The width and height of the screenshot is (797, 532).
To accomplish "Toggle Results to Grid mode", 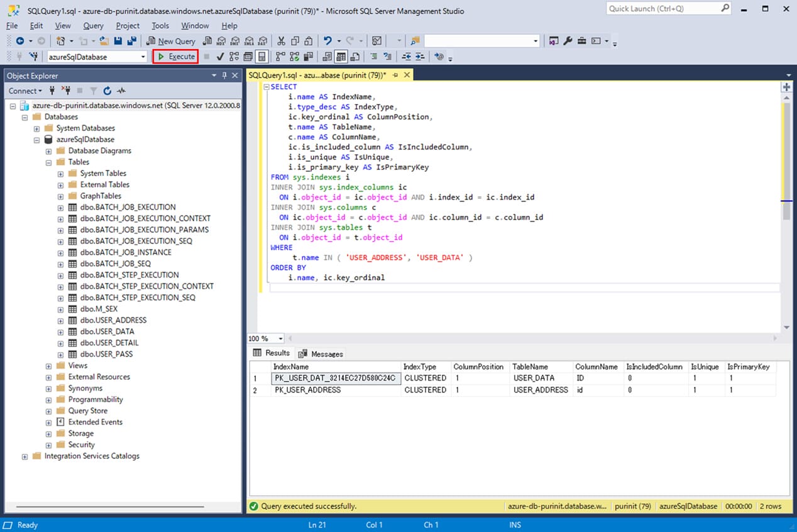I will tap(341, 57).
